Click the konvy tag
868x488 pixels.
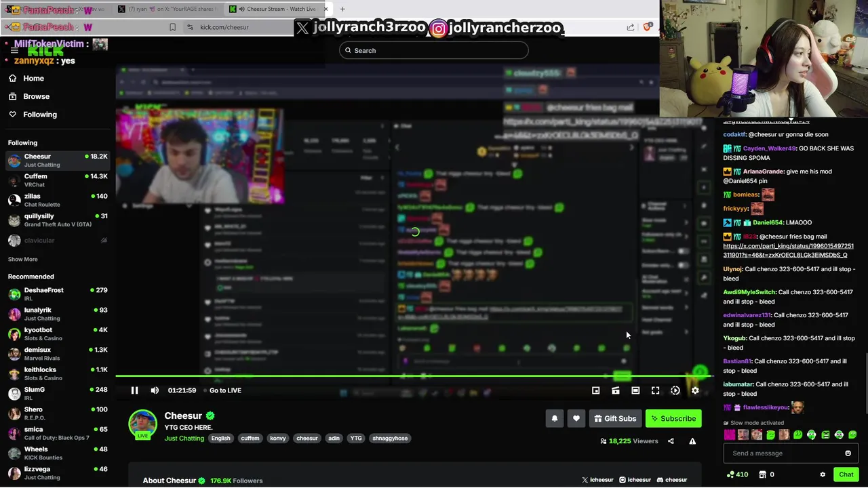click(278, 439)
